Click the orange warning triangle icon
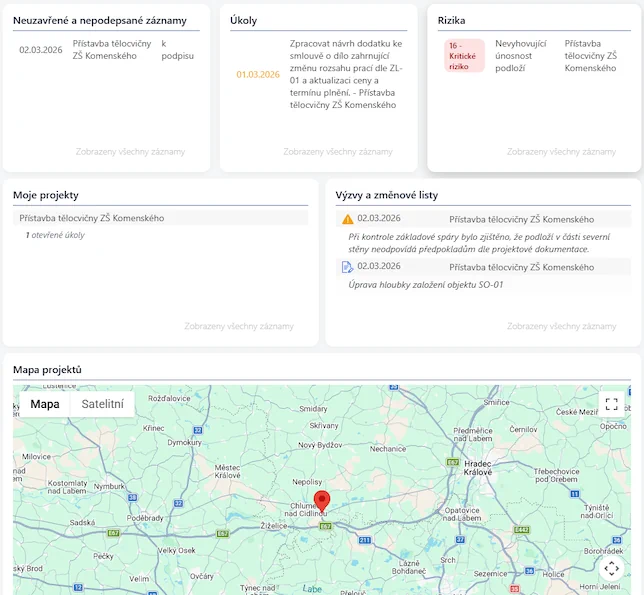644x595 pixels. coord(347,219)
